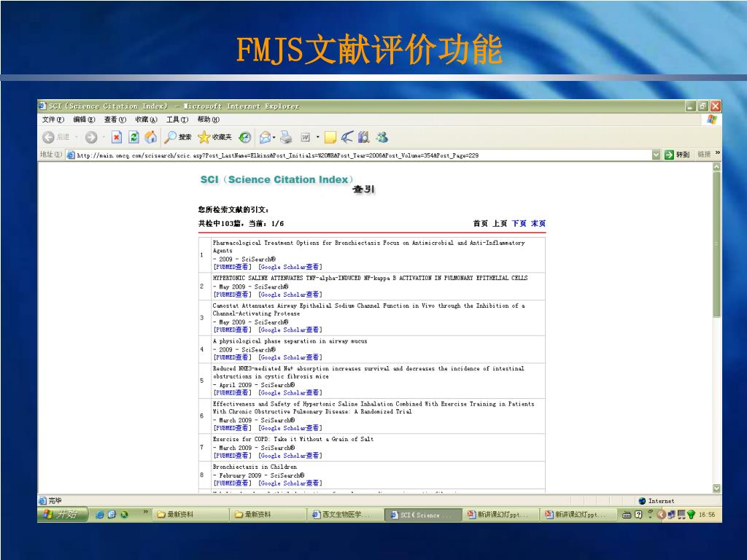Click the vertical scrollbar thumb

pyautogui.click(x=716, y=244)
